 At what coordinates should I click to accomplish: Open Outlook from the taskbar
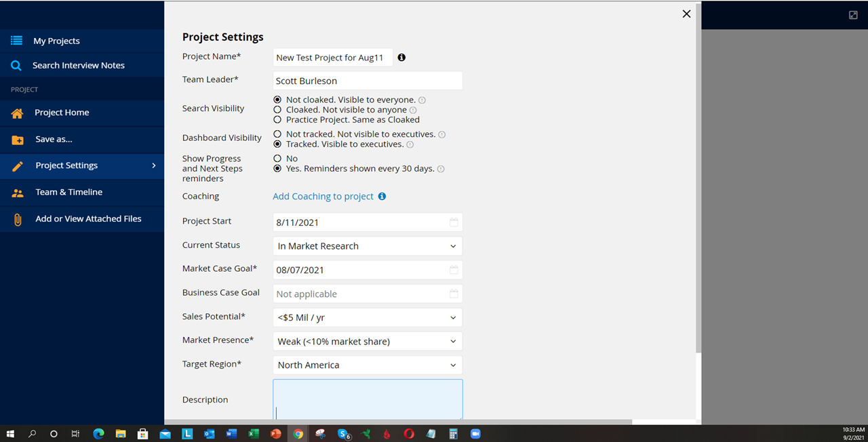coord(209,434)
